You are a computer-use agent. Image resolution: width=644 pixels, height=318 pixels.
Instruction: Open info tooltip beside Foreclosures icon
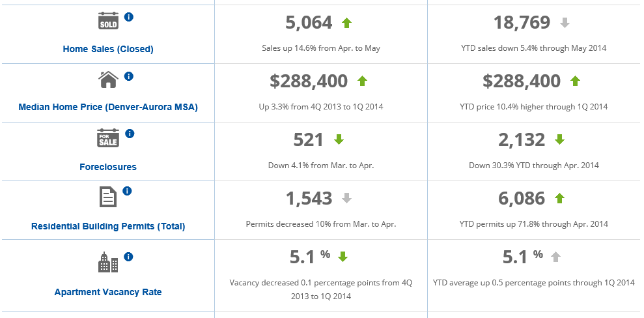(129, 134)
